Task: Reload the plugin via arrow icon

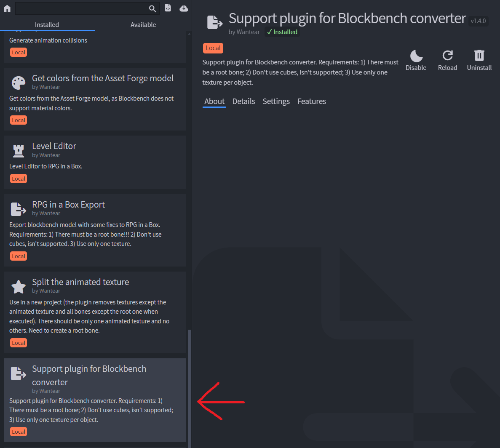Action: (x=448, y=56)
